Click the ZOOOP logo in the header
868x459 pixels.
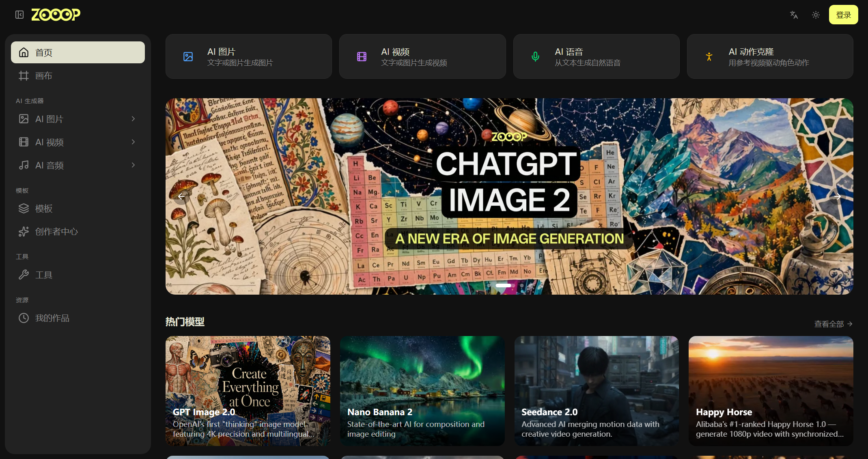pos(56,15)
